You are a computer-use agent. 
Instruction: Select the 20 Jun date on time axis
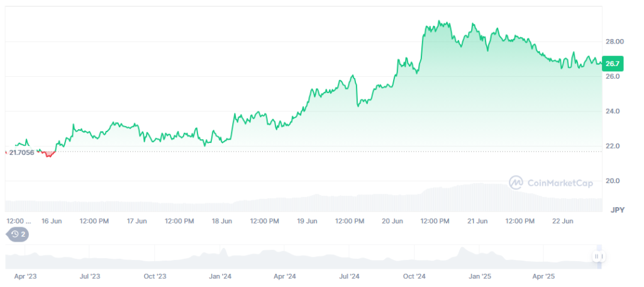[392, 221]
